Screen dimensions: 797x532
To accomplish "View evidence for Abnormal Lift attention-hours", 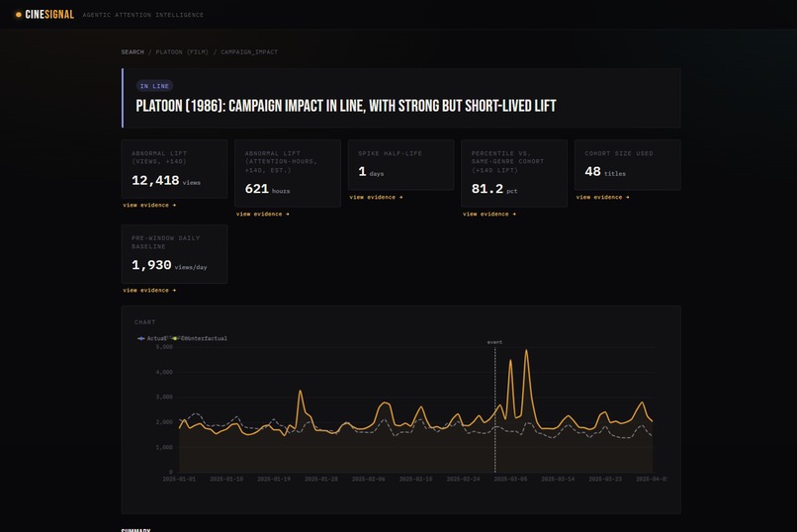I will pyautogui.click(x=263, y=214).
